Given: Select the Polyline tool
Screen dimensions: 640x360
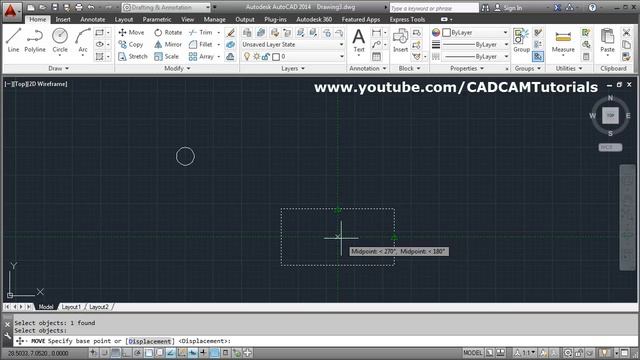Looking at the screenshot, I should (35, 40).
